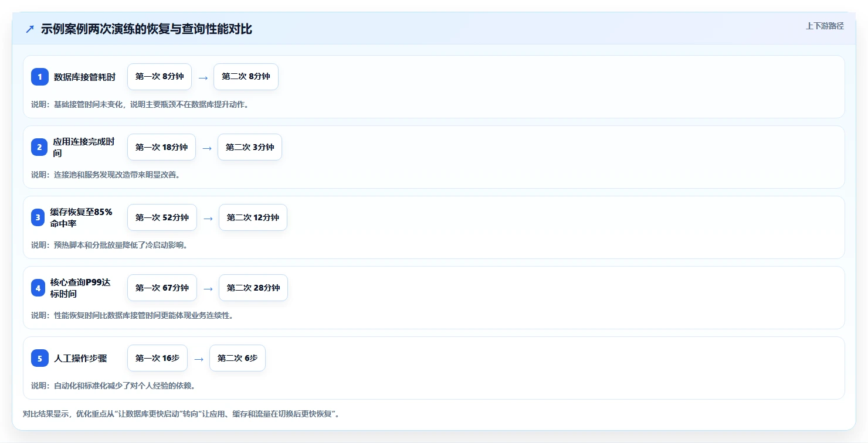Viewport: 868px width, 443px height.
Task: Select the 第一次 52分钟 chip
Action: [162, 217]
